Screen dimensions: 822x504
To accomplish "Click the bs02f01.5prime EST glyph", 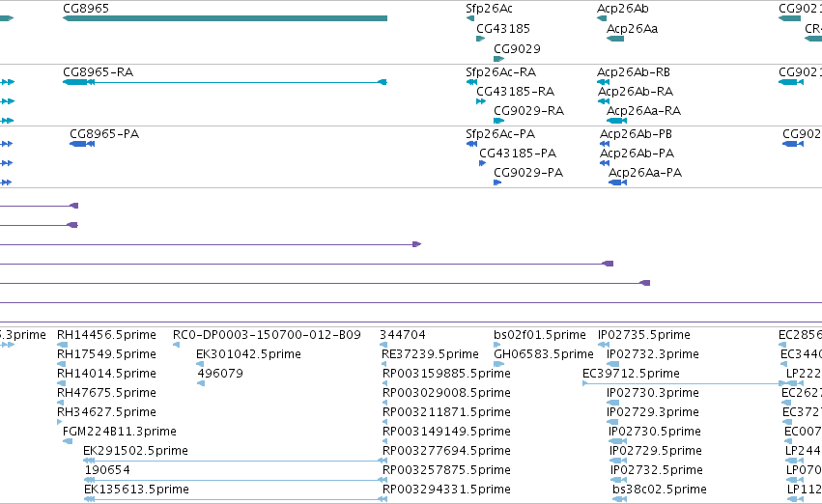I will tap(497, 345).
